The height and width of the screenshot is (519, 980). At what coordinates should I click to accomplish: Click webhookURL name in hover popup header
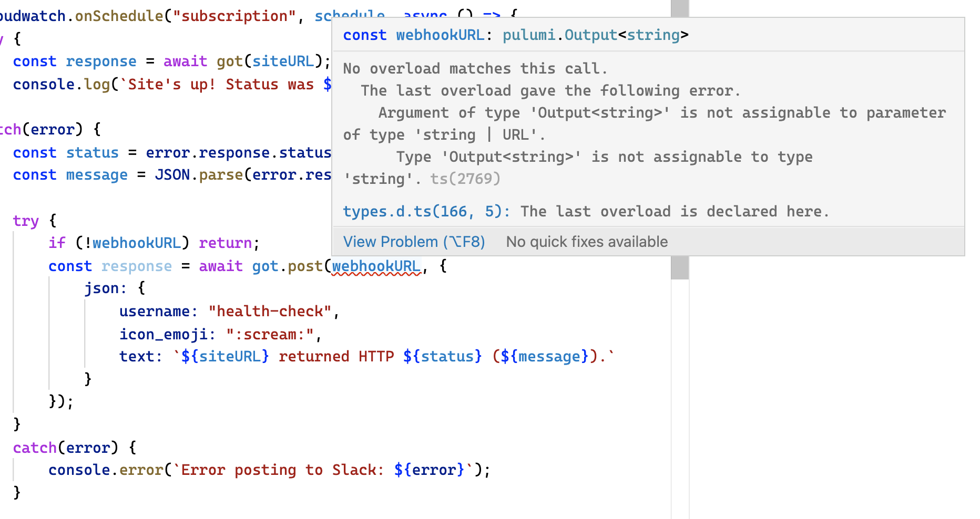(440, 35)
